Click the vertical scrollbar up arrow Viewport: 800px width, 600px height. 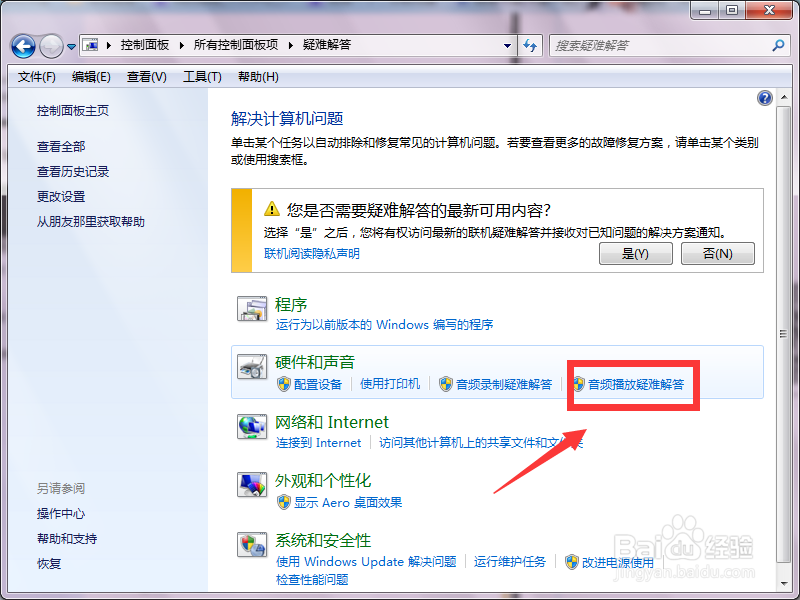[784, 97]
